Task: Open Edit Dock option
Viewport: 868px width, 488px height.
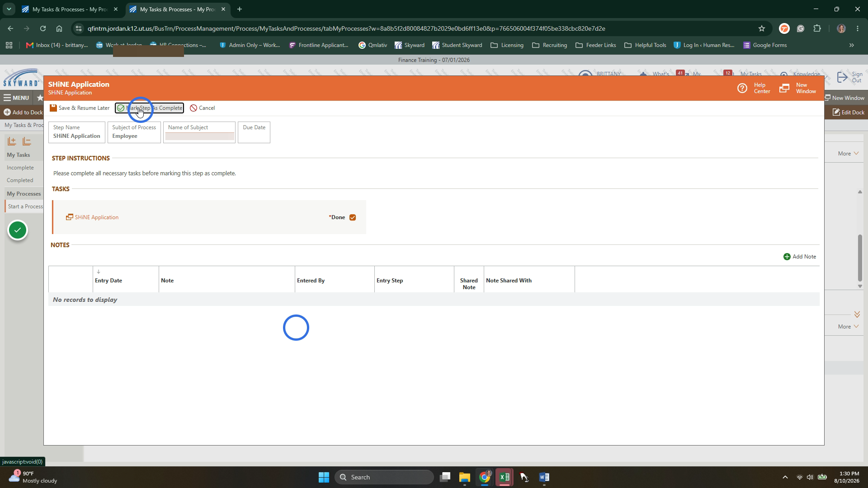Action: click(849, 112)
